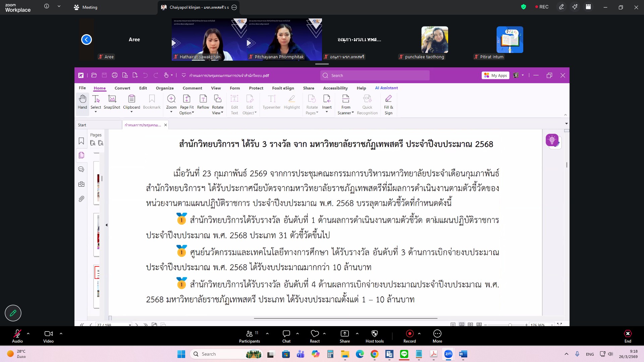Click the SnapShot tool

point(112,102)
